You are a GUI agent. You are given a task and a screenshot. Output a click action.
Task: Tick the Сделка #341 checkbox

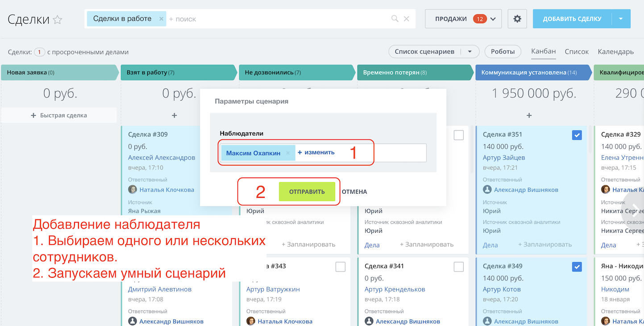tap(459, 267)
